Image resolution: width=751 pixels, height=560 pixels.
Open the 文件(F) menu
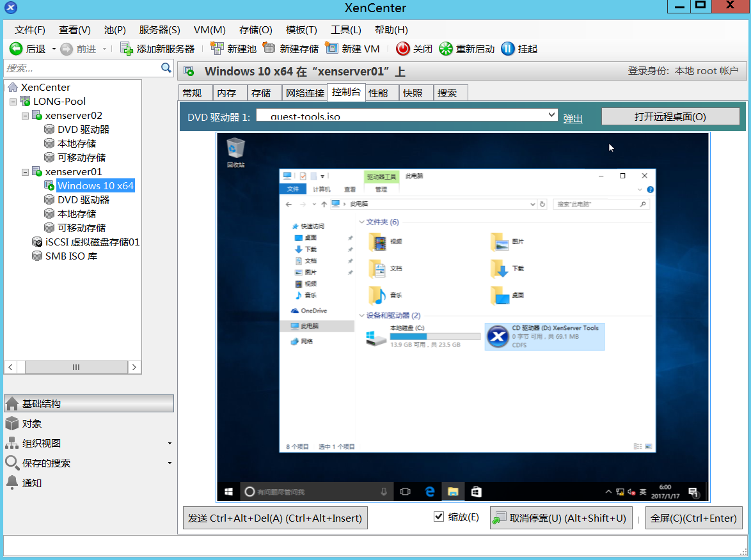(29, 30)
